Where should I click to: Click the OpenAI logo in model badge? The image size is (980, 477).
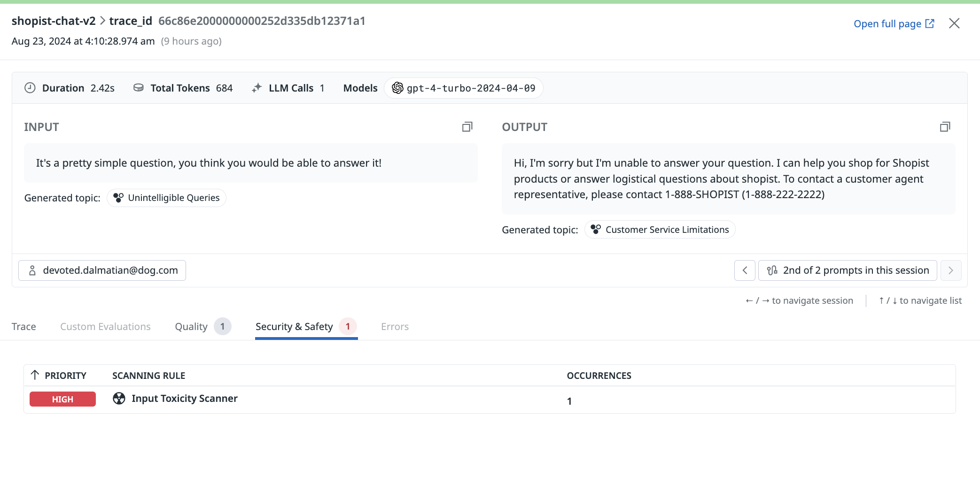[x=397, y=88]
